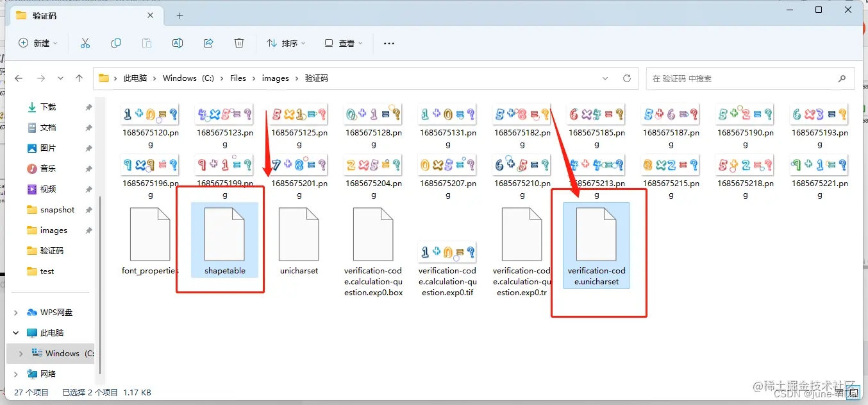Open 文档 in the sidebar
This screenshot has width=868, height=405.
[x=48, y=128]
